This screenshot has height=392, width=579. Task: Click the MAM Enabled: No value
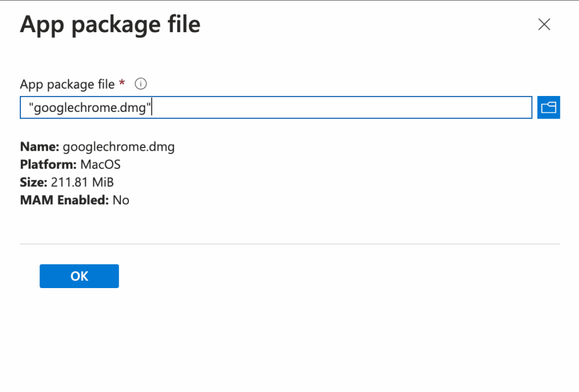[74, 200]
